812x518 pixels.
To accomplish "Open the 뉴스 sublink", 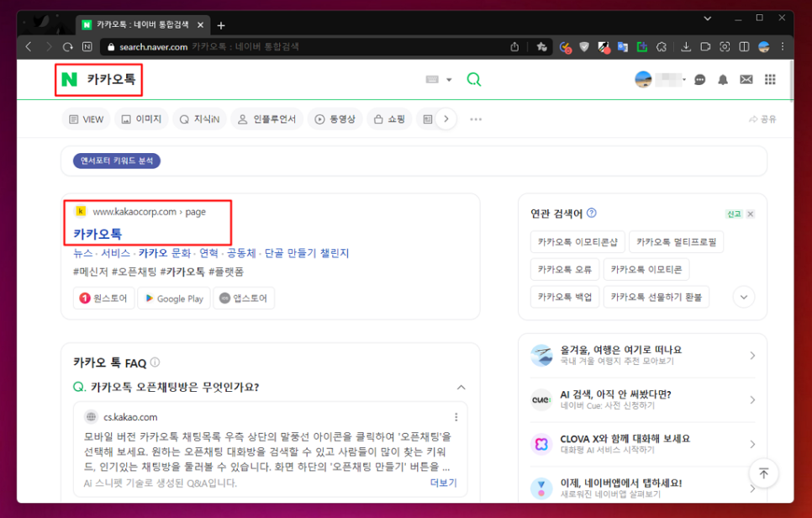I will pyautogui.click(x=83, y=253).
